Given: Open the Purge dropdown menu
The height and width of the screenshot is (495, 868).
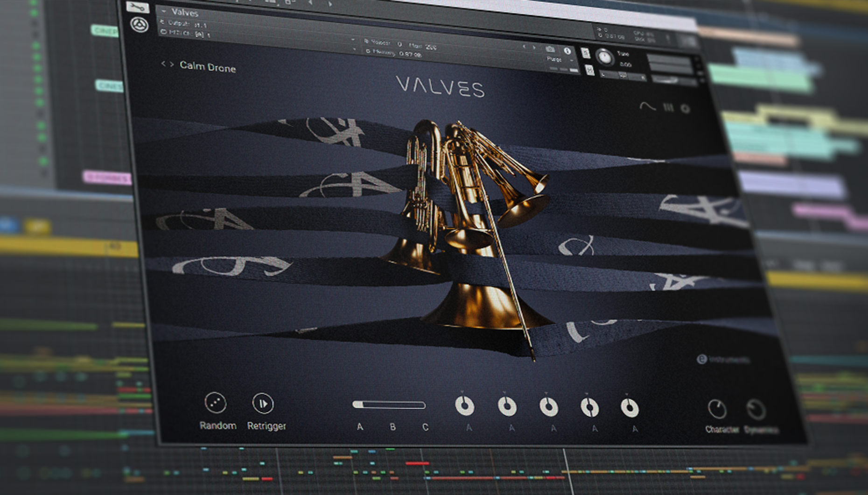Looking at the screenshot, I should (560, 60).
